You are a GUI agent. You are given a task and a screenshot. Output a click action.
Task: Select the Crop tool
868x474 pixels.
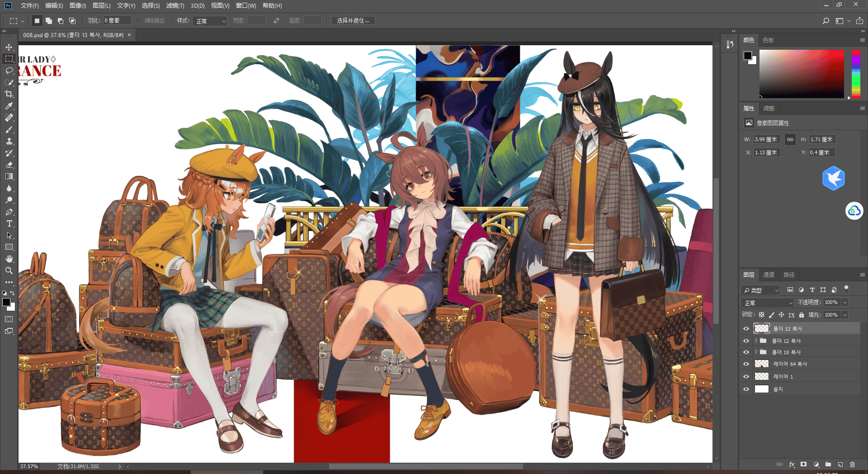coord(9,94)
